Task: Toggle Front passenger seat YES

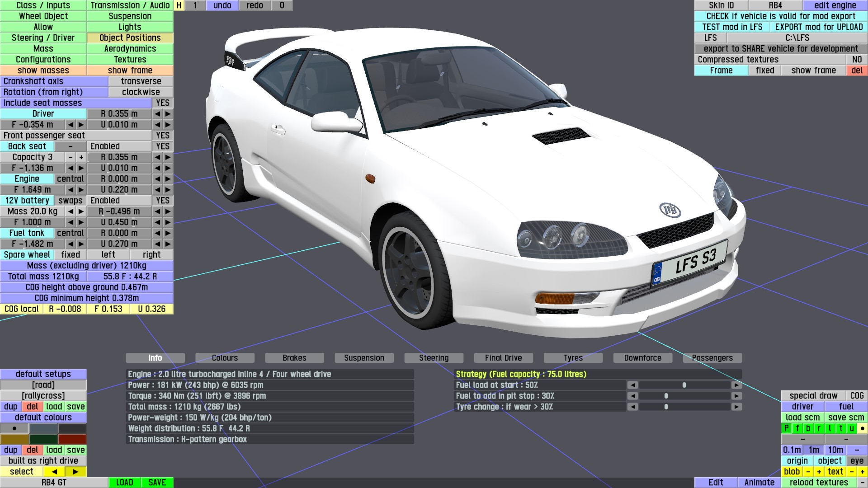Action: pos(162,136)
